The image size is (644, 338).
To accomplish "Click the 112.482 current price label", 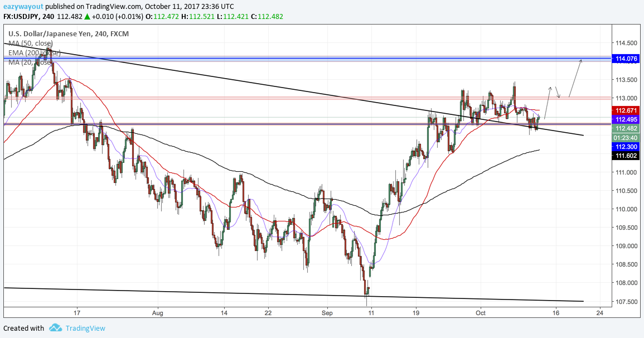I will point(626,128).
